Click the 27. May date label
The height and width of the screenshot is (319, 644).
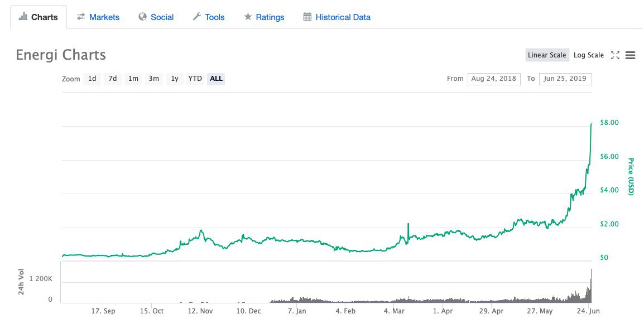540,311
